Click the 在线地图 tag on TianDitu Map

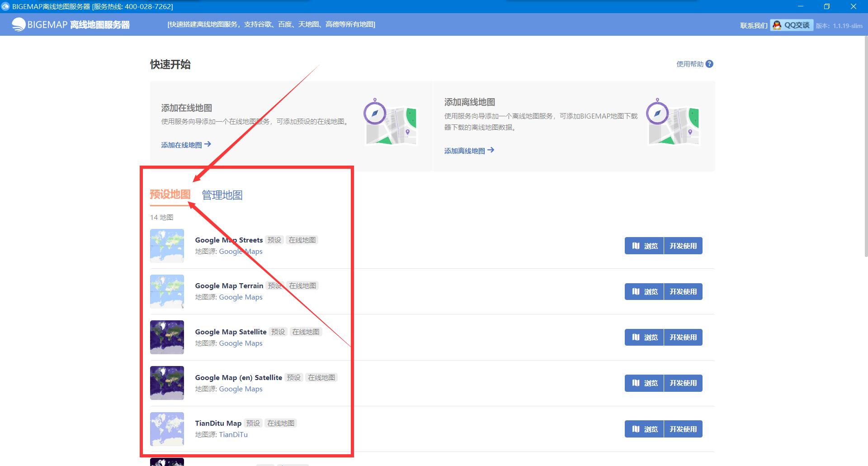coord(281,423)
